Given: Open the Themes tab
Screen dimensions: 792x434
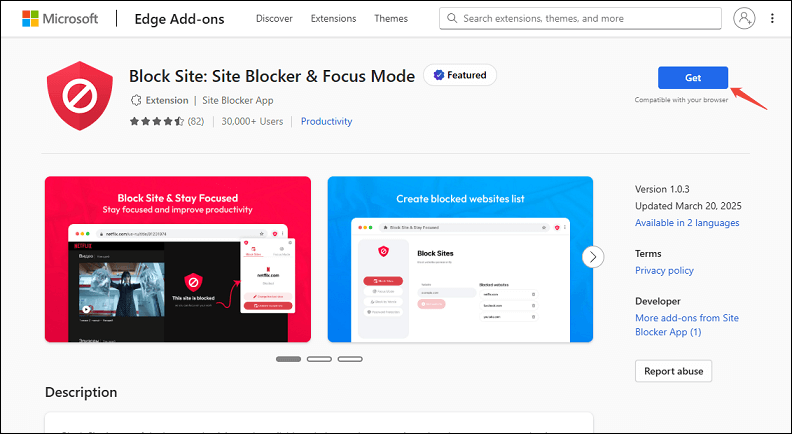Looking at the screenshot, I should (x=391, y=19).
